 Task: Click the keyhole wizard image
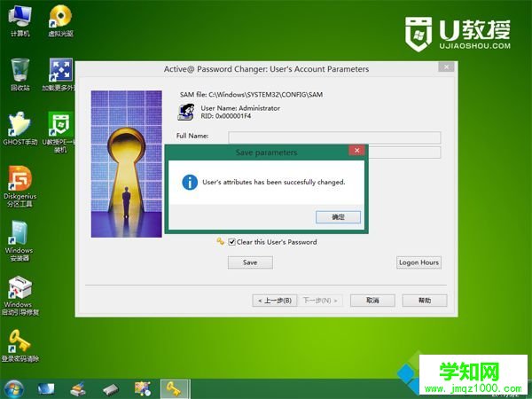pyautogui.click(x=127, y=164)
